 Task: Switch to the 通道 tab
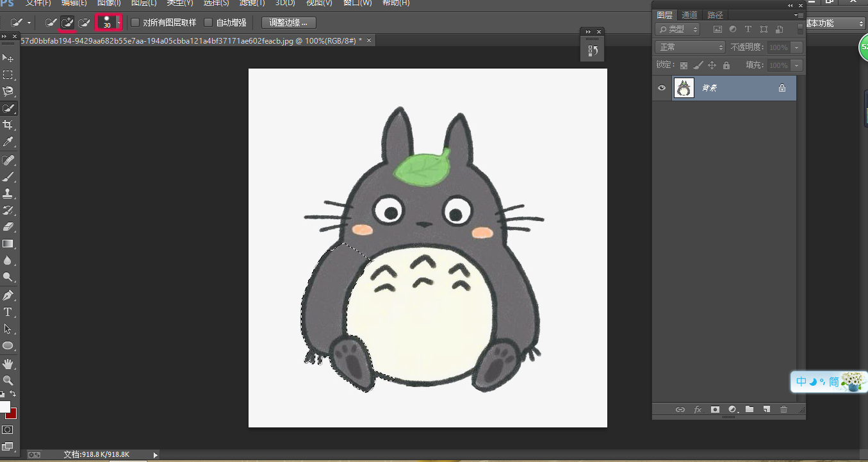click(689, 15)
